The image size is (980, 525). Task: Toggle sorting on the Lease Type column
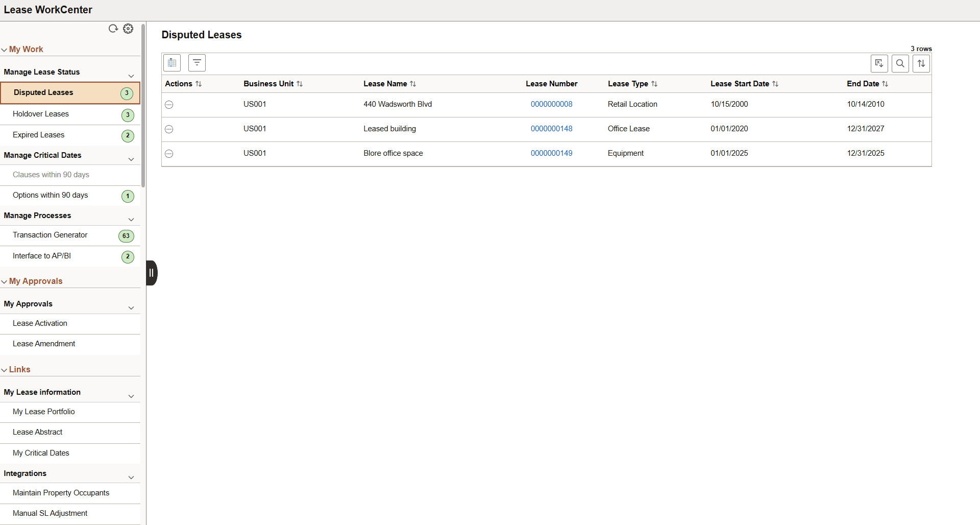[655, 83]
